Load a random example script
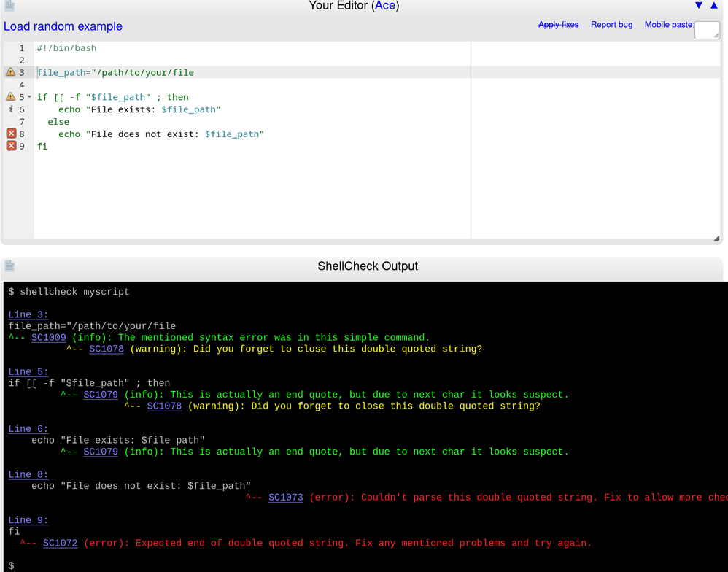This screenshot has width=728, height=572. (x=63, y=26)
